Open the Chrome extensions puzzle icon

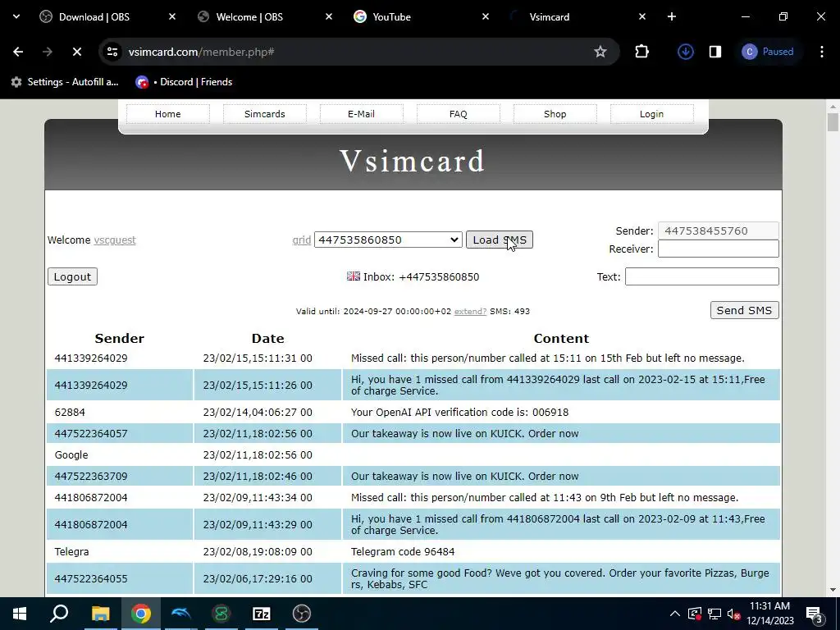[x=641, y=52]
